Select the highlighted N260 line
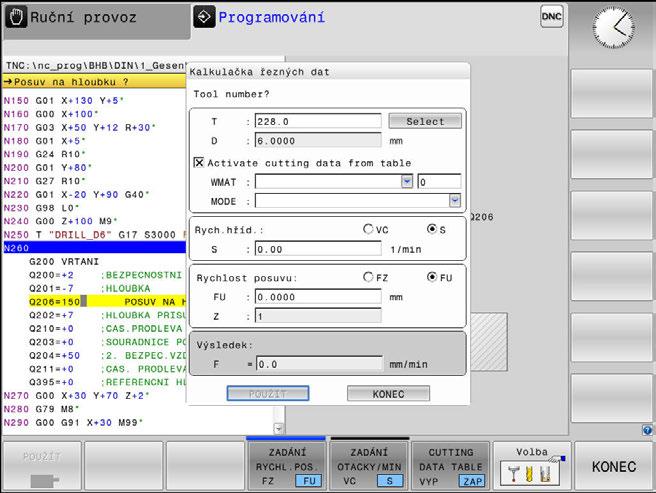Viewport: 656px width, 493px height. click(94, 248)
